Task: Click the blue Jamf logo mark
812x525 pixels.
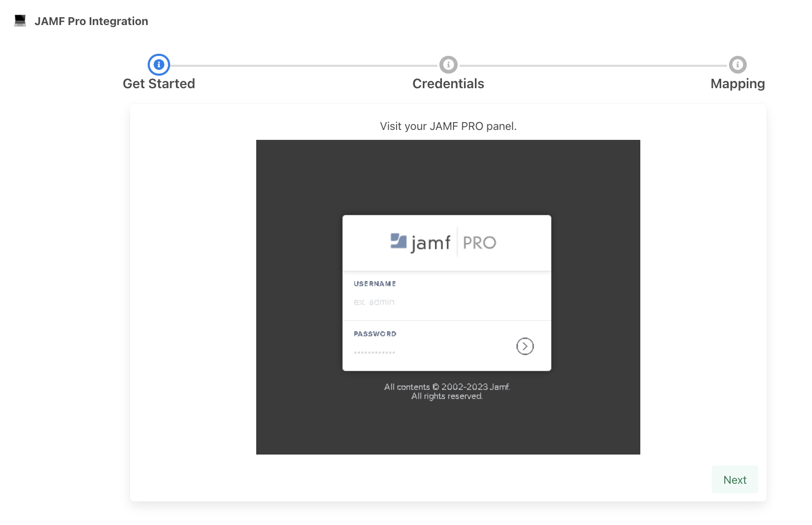Action: click(x=398, y=241)
